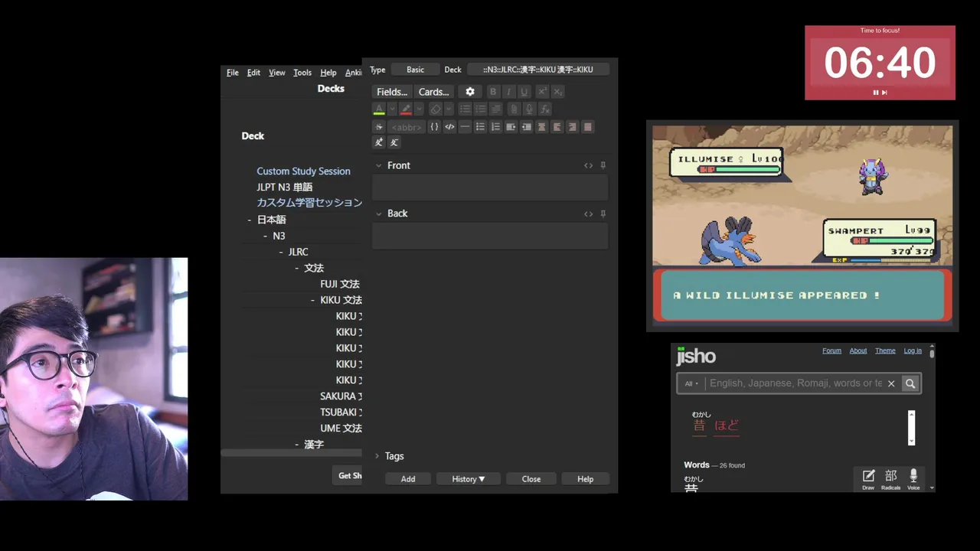980x551 pixels.
Task: Click the indent block icon
Action: pyautogui.click(x=511, y=127)
